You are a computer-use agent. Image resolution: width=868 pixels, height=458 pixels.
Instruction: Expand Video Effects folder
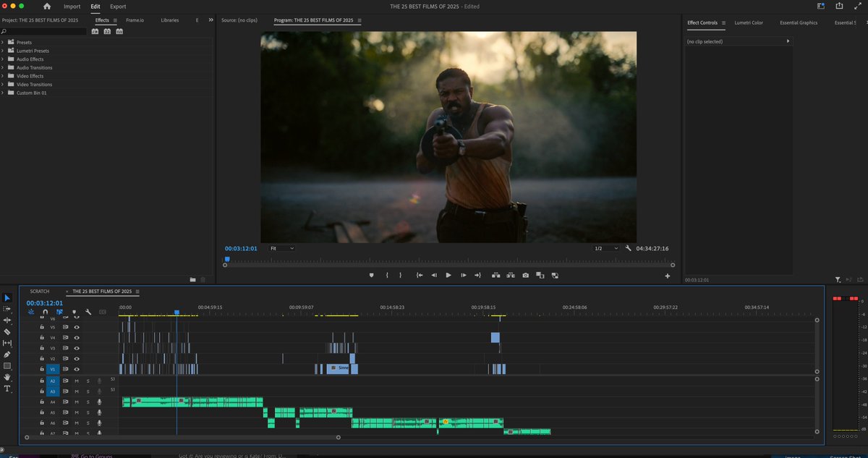3,76
